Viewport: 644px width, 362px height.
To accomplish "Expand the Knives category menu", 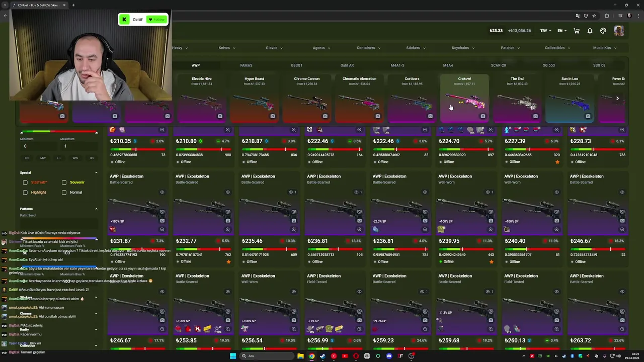I will coord(227,48).
